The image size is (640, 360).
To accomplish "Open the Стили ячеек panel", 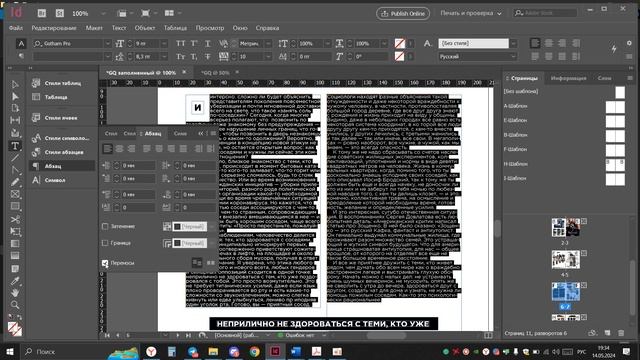I will click(60, 118).
